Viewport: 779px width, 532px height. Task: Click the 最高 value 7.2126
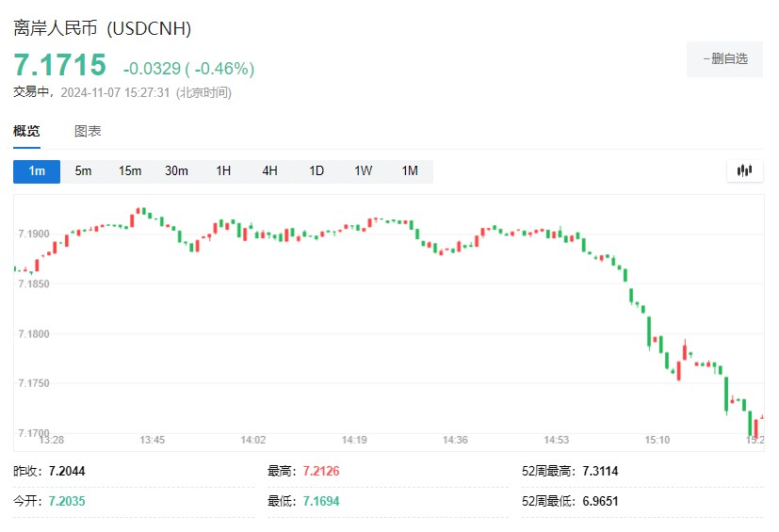(321, 471)
